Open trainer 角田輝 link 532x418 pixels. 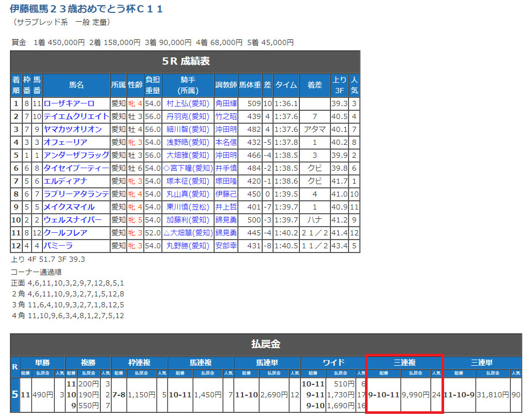pos(226,103)
